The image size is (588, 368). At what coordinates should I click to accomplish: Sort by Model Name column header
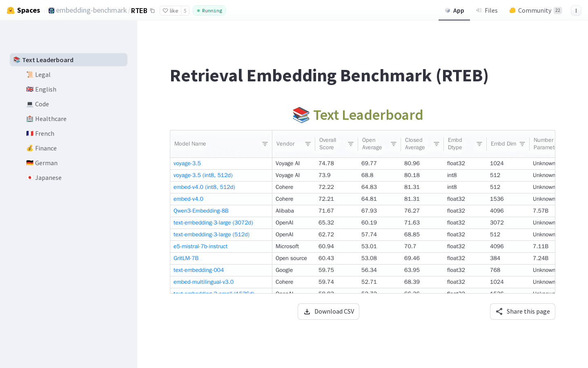click(x=190, y=144)
